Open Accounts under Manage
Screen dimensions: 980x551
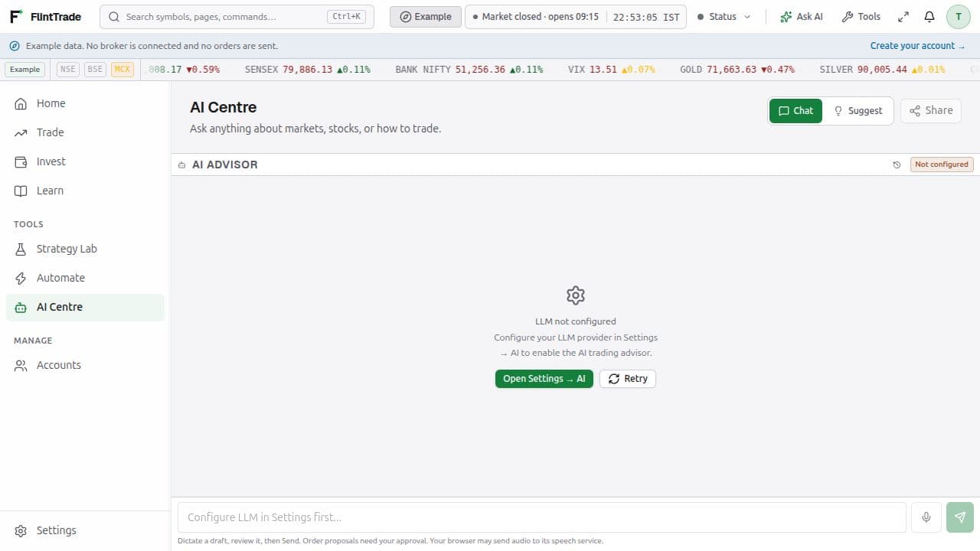[x=85, y=365]
